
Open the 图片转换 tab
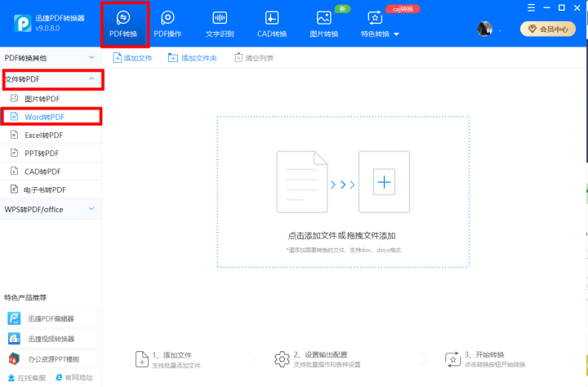coord(324,24)
